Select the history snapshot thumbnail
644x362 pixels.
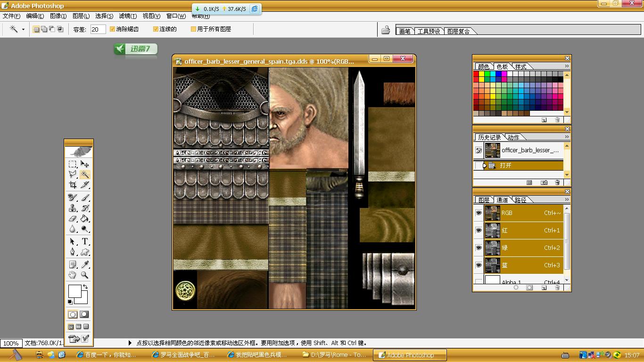point(492,150)
